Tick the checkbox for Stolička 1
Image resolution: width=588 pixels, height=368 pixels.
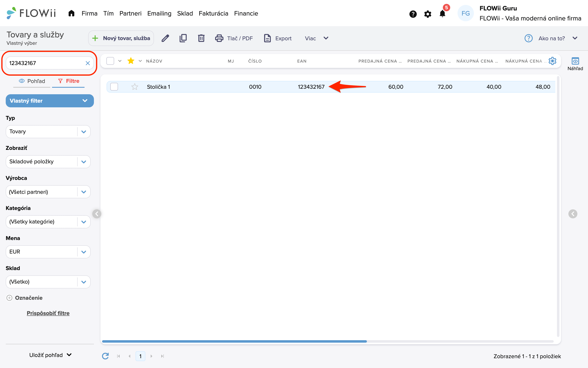pos(114,87)
